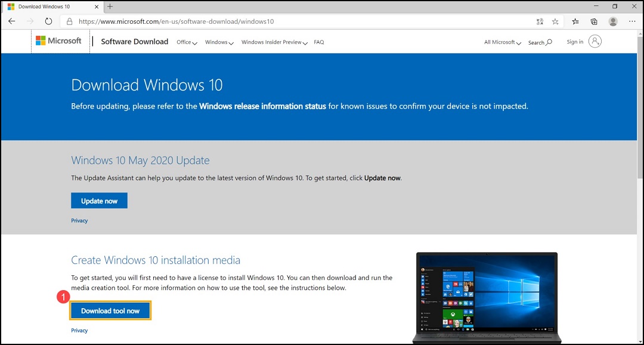The width and height of the screenshot is (644, 345).
Task: Select the FAQ menu item
Action: click(x=319, y=42)
